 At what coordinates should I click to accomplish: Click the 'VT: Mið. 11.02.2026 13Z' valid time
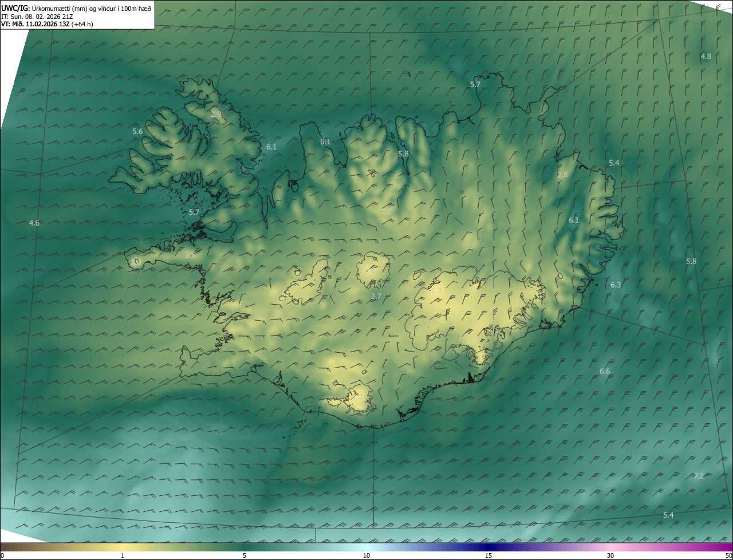pyautogui.click(x=36, y=24)
